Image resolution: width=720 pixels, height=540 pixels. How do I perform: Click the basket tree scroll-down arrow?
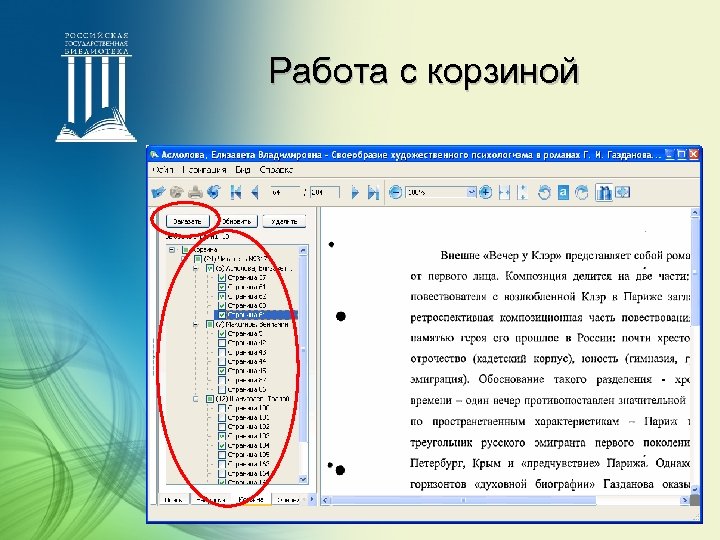(303, 479)
